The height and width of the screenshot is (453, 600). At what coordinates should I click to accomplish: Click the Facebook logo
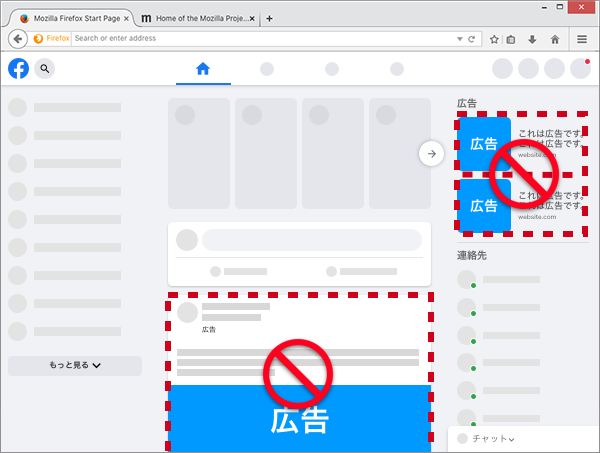coord(18,68)
